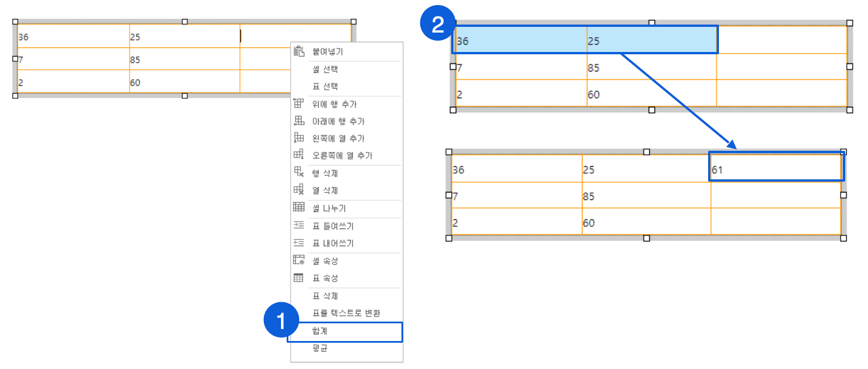Viewport: 868px width, 369px height.
Task: Click the insert column left (왼쪽에 열 추가) icon
Action: (x=299, y=138)
